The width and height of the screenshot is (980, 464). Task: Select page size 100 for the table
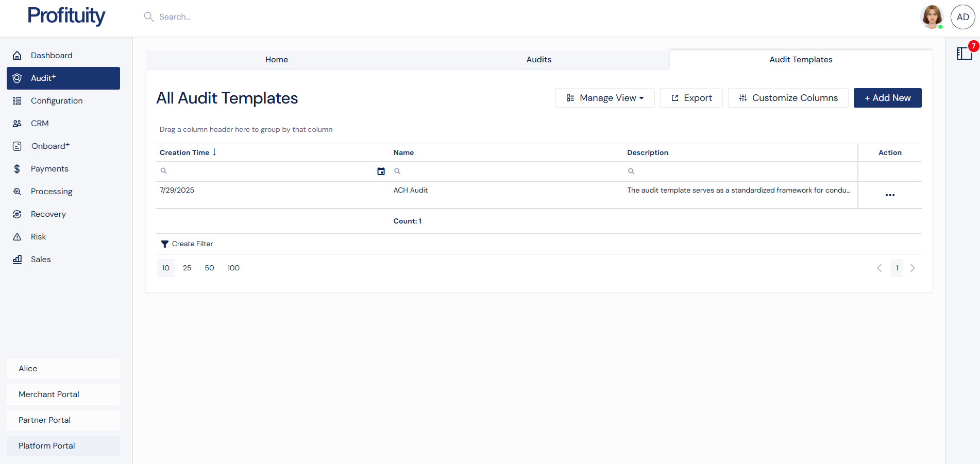[233, 268]
